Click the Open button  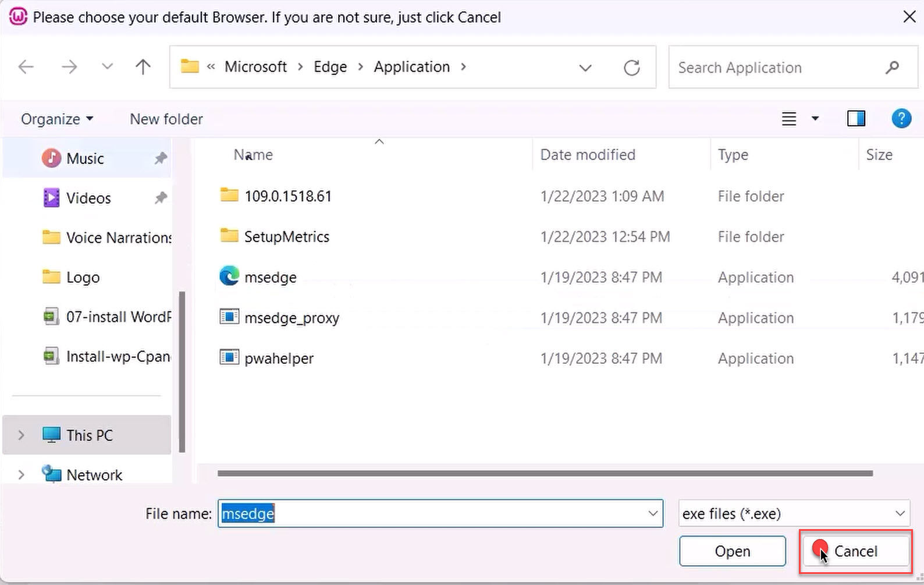tap(733, 551)
